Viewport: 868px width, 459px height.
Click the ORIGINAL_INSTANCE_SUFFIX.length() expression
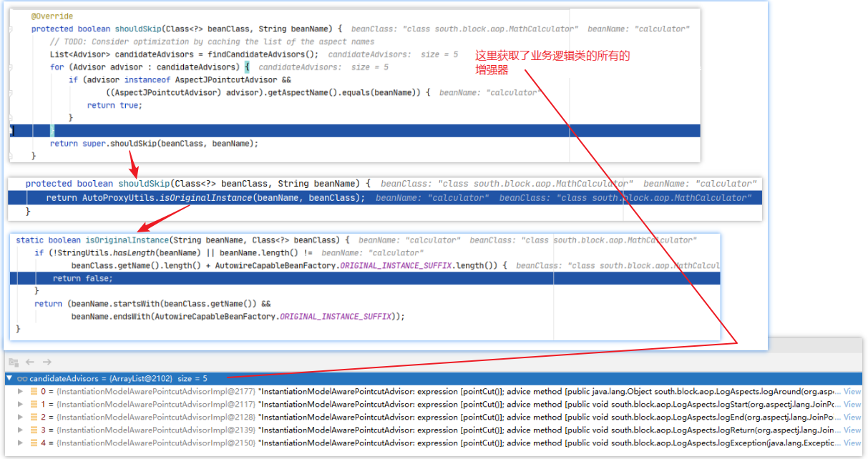coord(419,266)
